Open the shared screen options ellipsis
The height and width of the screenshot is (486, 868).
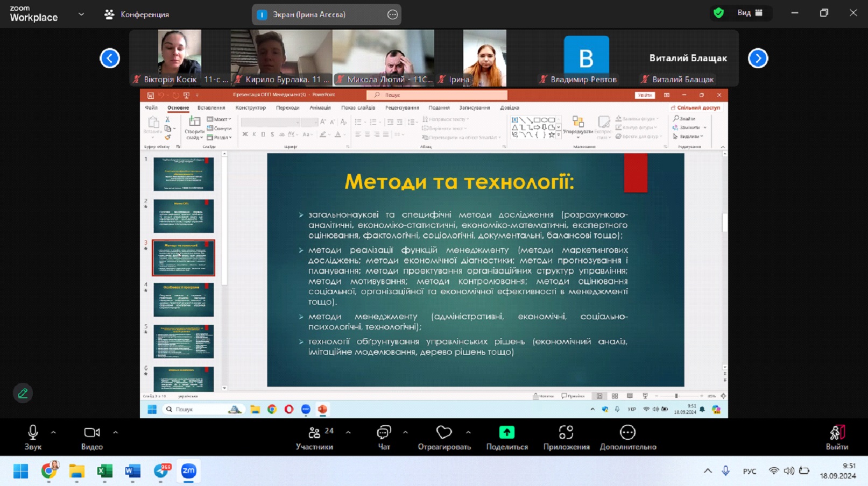(x=393, y=15)
